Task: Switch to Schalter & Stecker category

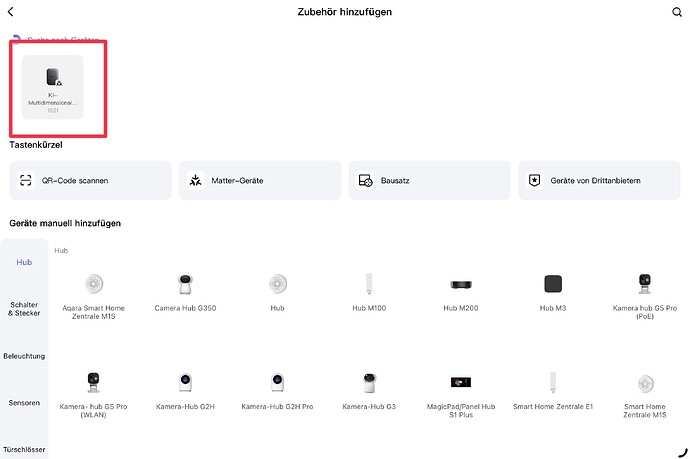Action: point(24,308)
